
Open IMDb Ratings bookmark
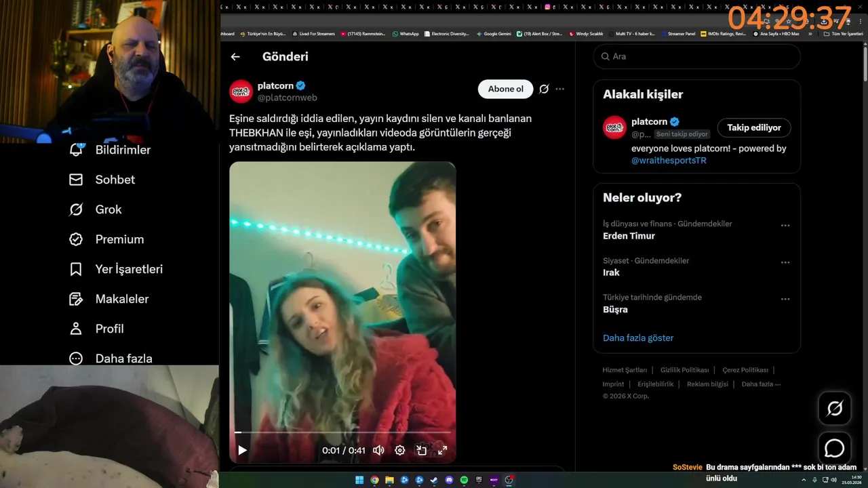[x=724, y=34]
